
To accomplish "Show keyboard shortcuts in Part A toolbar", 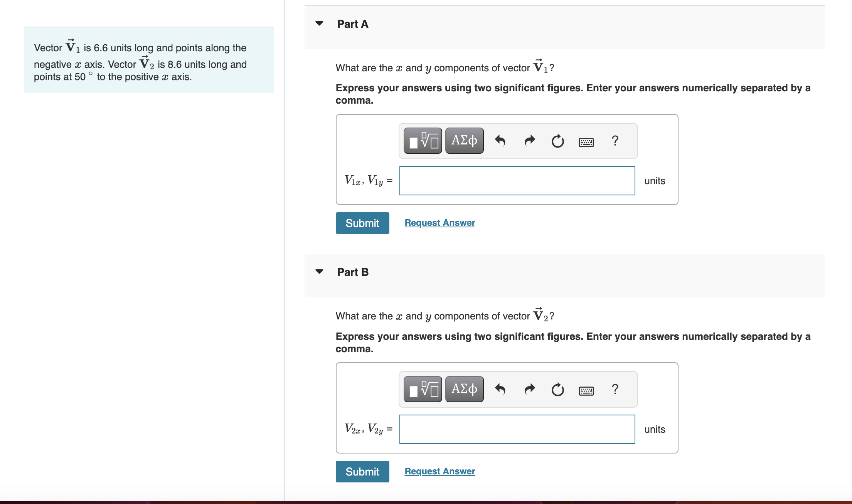I will pos(586,142).
